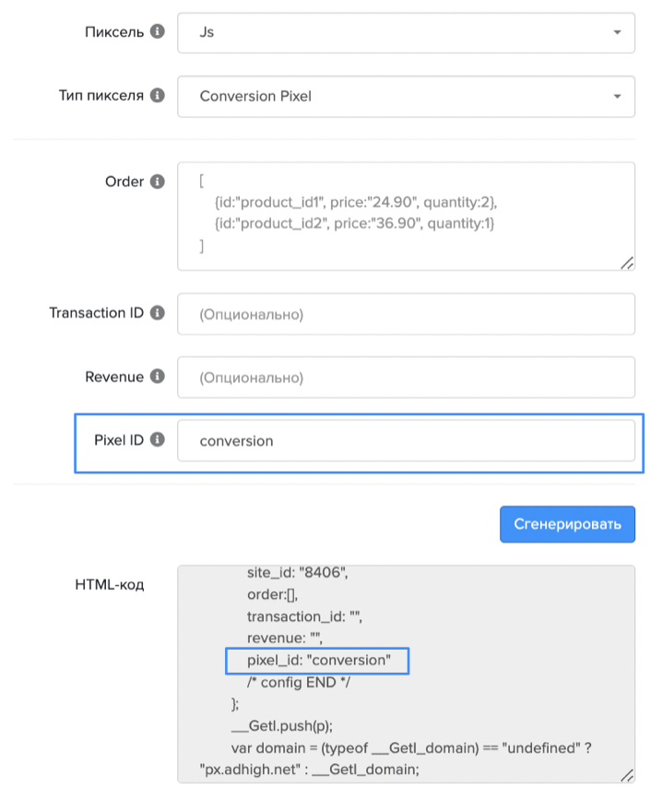The width and height of the screenshot is (651, 812).
Task: Open the Пиксель dropdown showing Js
Action: coord(406,32)
